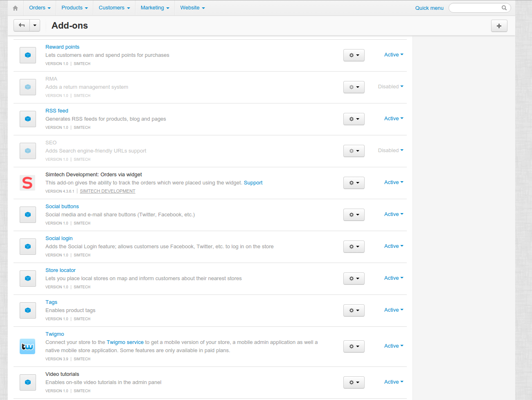
Task: Open the Twigmo add-on link
Action: 55,334
